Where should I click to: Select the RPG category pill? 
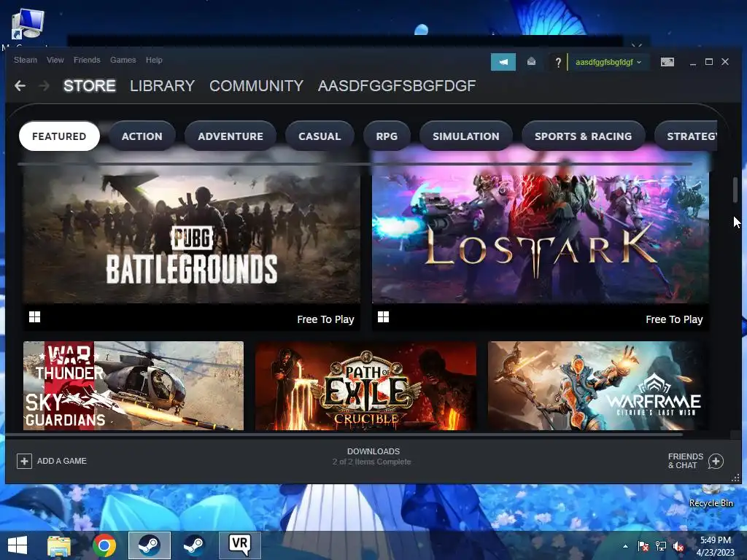coord(387,136)
